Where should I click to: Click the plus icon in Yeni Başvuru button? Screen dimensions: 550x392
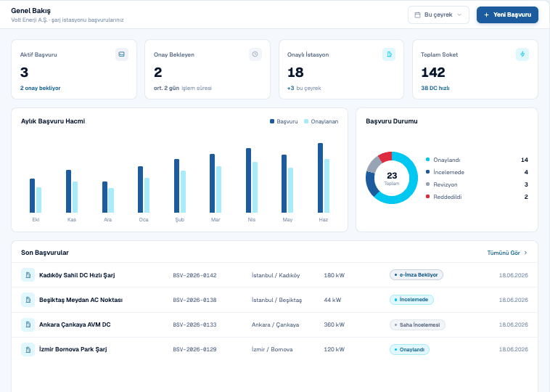click(486, 15)
